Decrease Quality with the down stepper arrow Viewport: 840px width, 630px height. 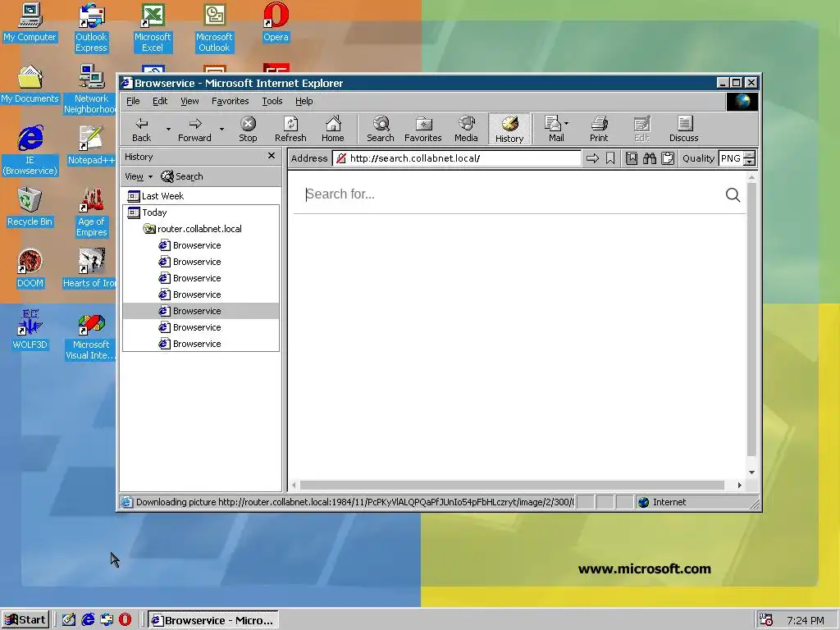(750, 162)
